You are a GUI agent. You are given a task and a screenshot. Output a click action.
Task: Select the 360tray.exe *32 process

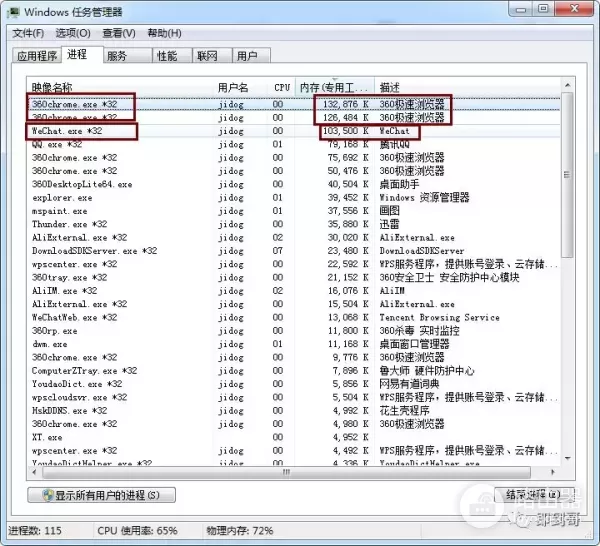click(69, 277)
